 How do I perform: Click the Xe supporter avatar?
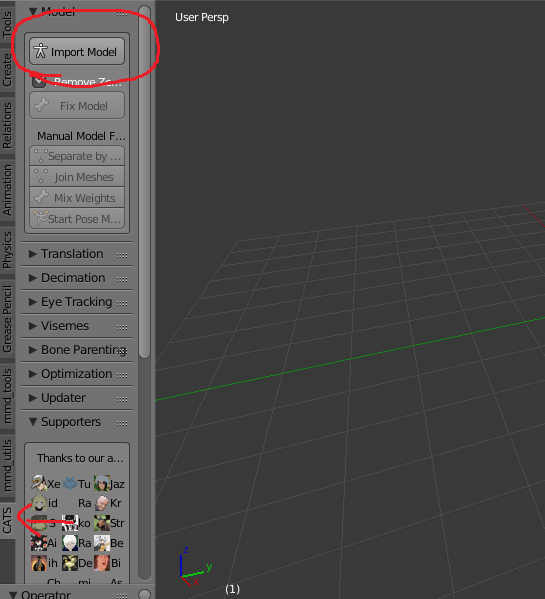point(39,483)
